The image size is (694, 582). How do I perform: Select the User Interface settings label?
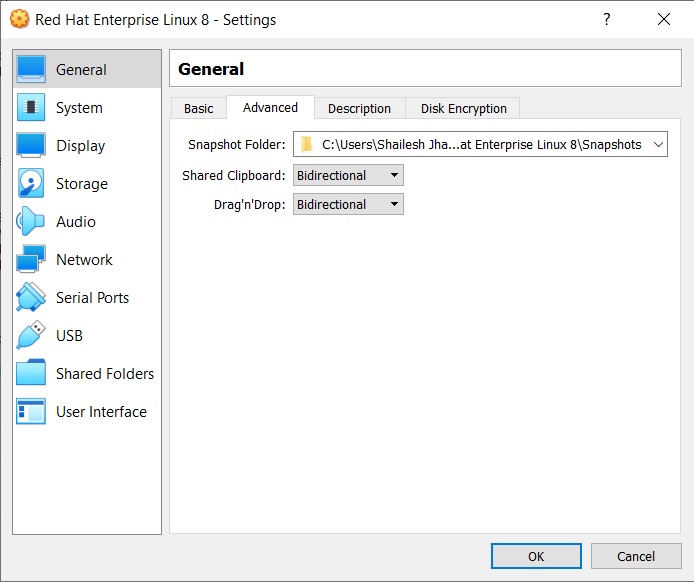click(x=101, y=412)
